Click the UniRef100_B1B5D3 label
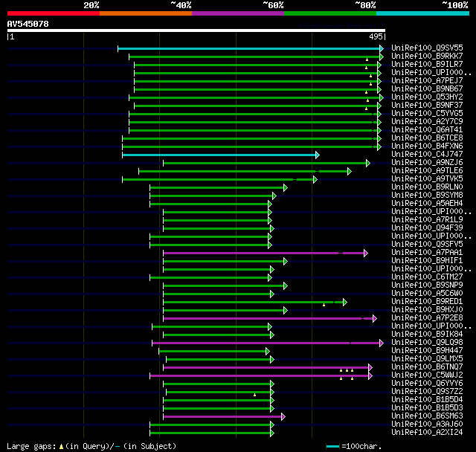The height and width of the screenshot is (452, 476). click(427, 408)
